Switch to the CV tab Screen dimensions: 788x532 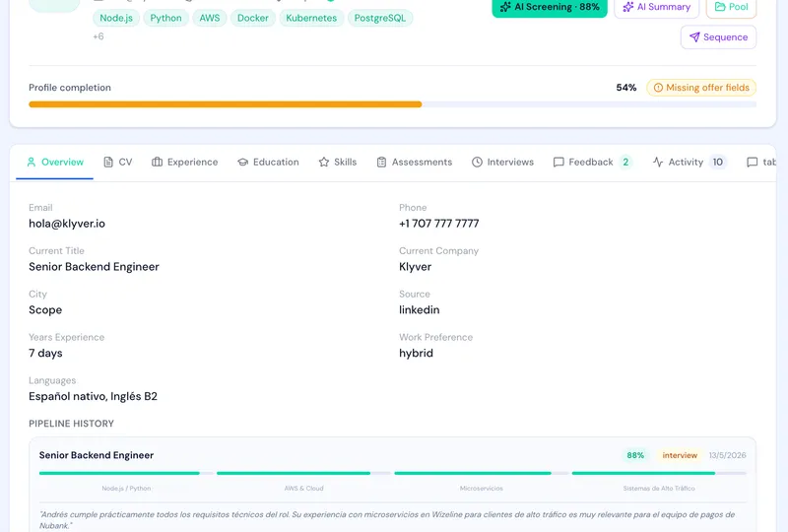point(118,162)
